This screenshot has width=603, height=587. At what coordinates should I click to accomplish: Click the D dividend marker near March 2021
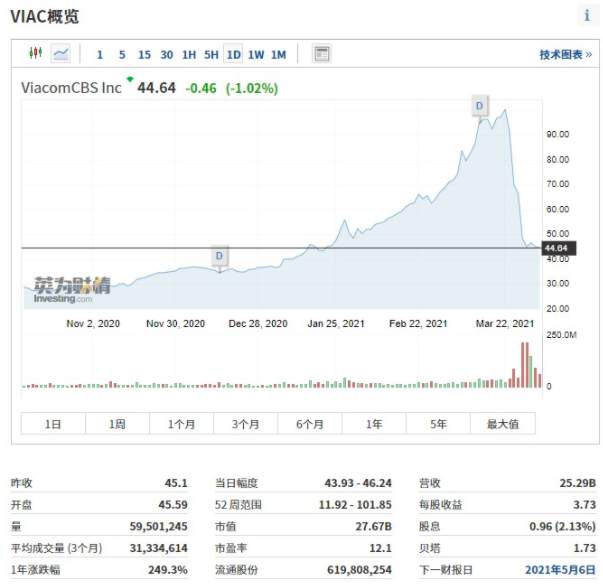480,106
